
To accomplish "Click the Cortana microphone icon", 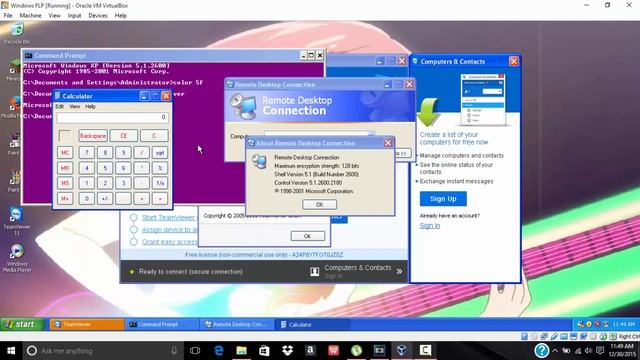I will pyautogui.click(x=174, y=350).
